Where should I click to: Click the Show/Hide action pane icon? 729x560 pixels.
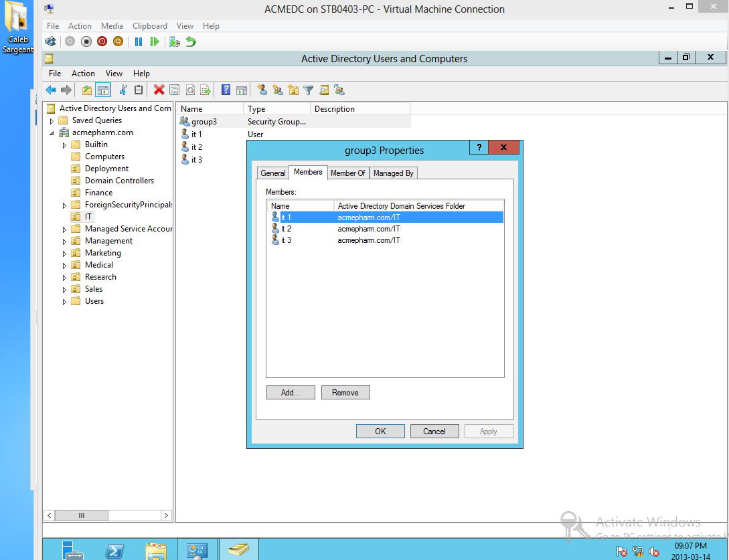click(x=242, y=90)
